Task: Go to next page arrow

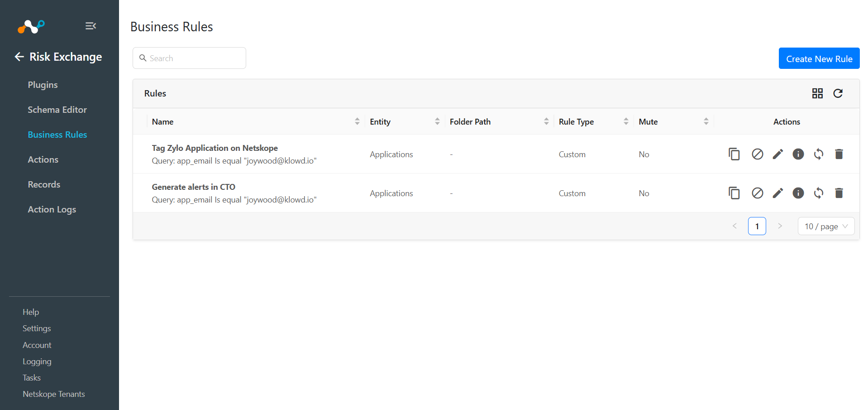Action: coord(780,226)
